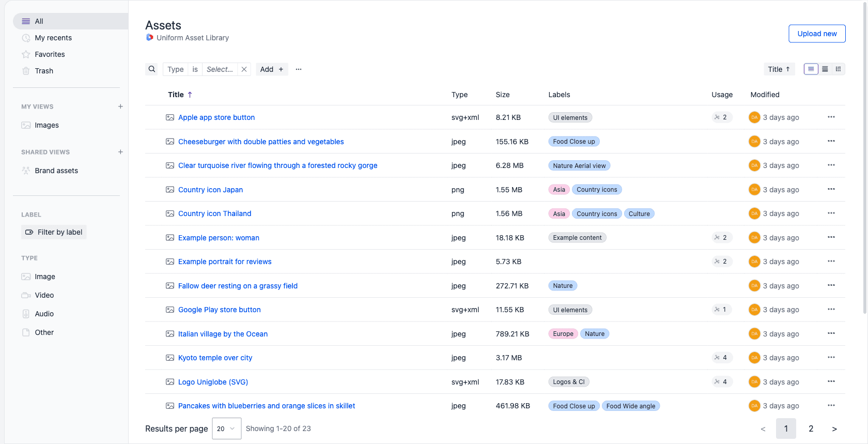This screenshot has height=444, width=868.
Task: Go to the next results page arrow
Action: [834, 428]
